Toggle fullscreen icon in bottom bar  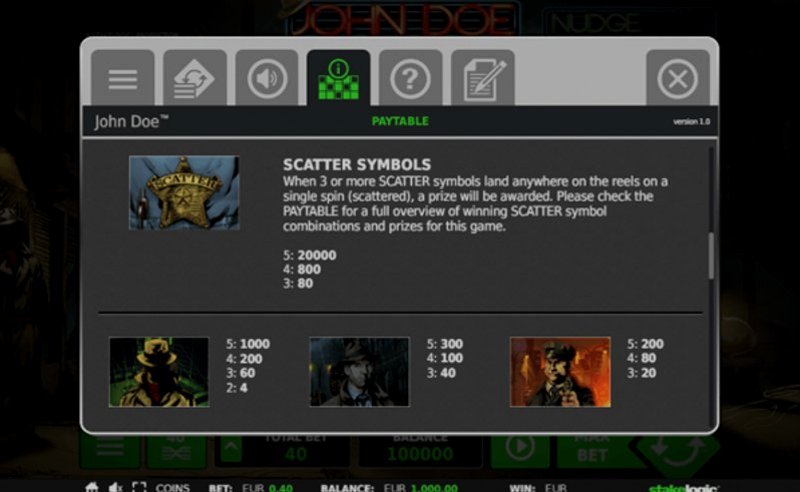pos(139,487)
